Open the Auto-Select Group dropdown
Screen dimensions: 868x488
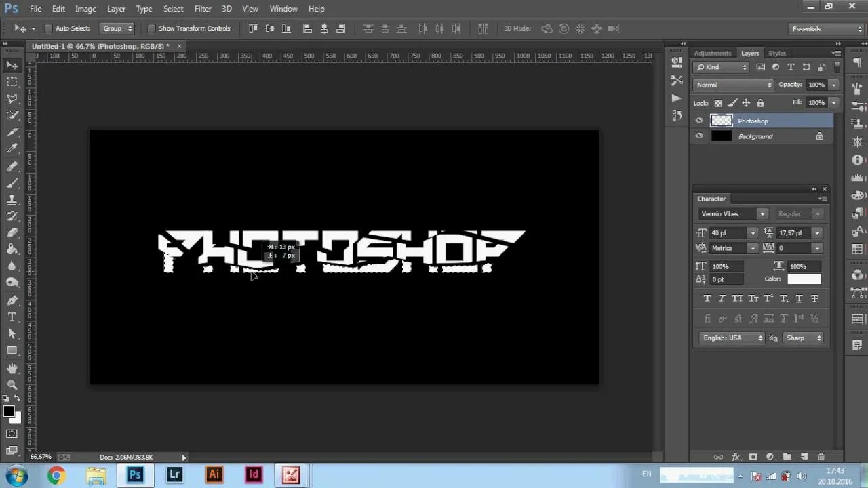coord(117,28)
